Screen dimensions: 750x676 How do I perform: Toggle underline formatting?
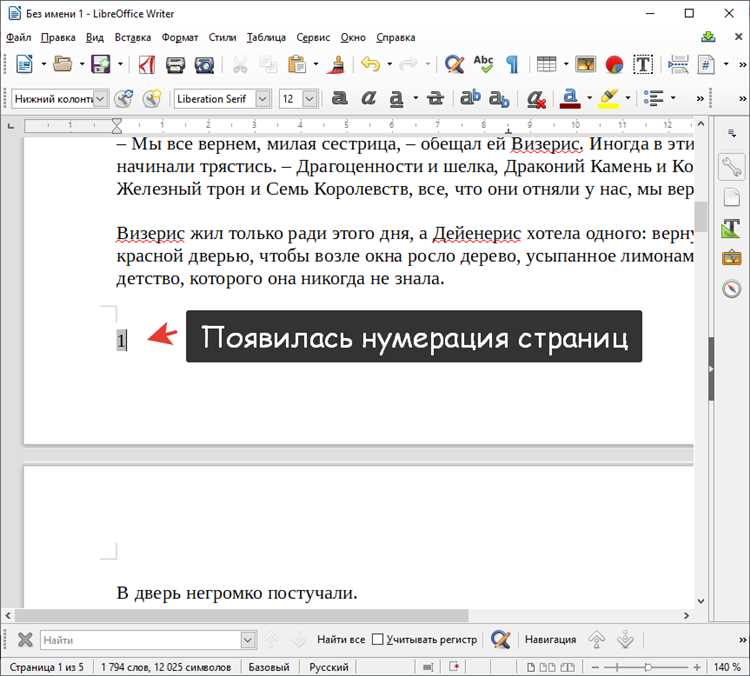(397, 99)
